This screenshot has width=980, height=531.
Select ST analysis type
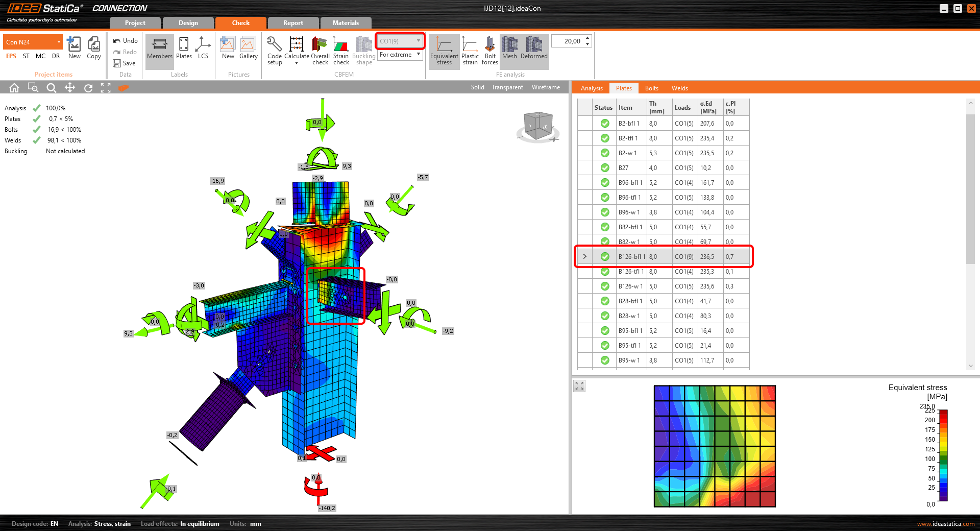26,56
